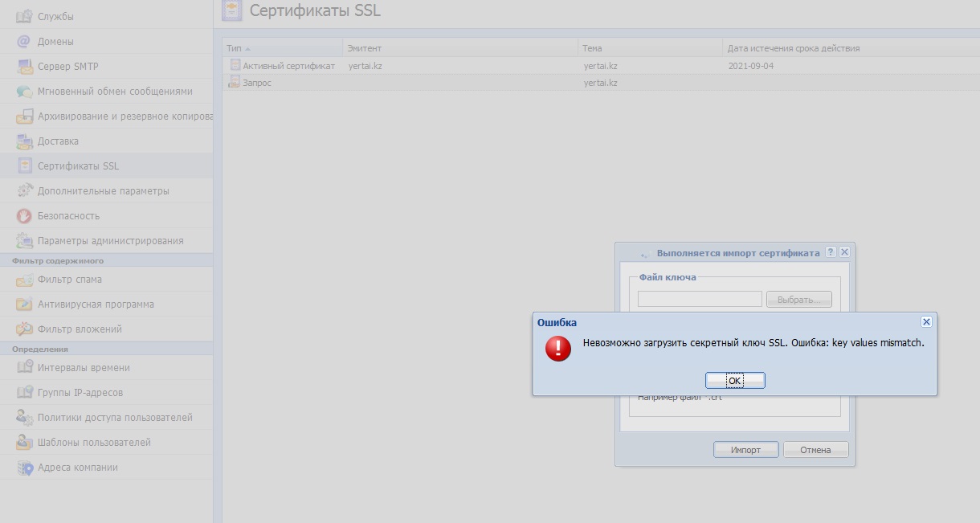The width and height of the screenshot is (980, 523).
Task: Click Дата истечения срока действия header
Action: [x=794, y=48]
